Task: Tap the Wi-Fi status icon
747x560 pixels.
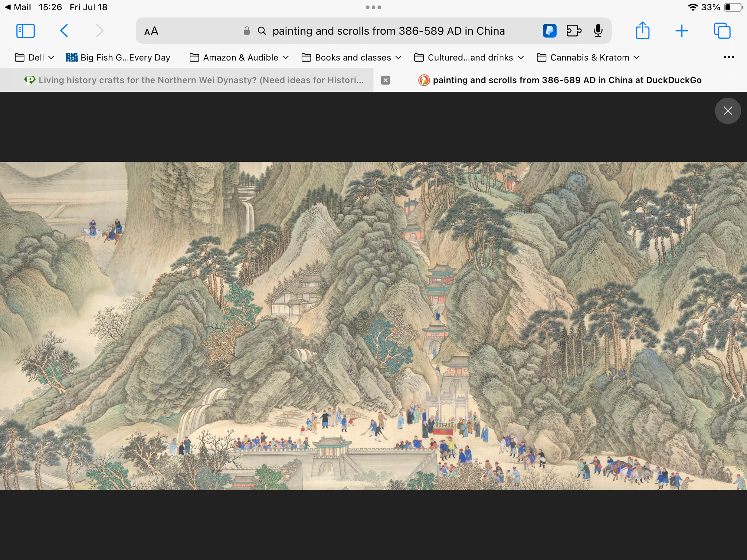Action: [692, 7]
